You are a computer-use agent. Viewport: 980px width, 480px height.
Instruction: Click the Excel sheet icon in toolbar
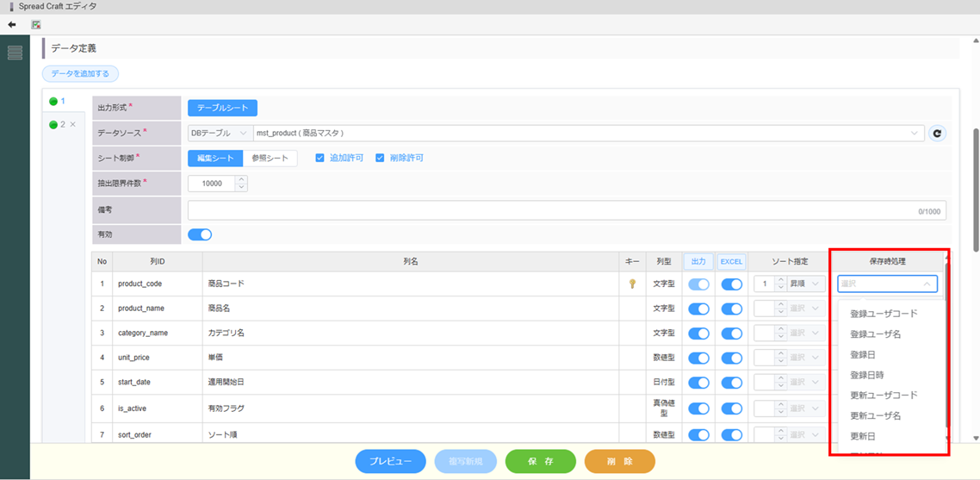(x=36, y=25)
